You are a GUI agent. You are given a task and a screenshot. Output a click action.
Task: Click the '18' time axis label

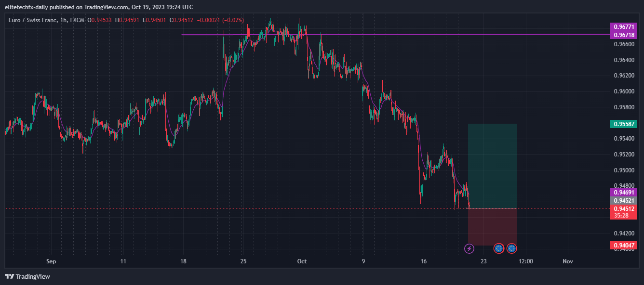pos(183,261)
